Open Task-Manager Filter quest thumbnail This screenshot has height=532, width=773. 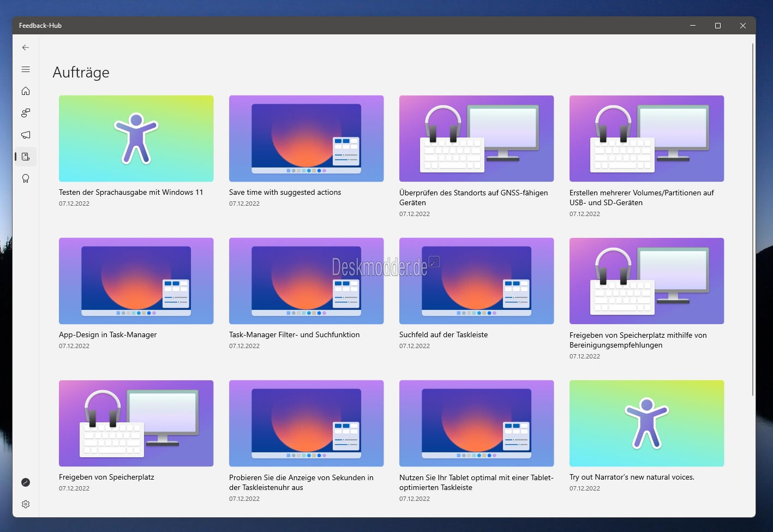306,281
